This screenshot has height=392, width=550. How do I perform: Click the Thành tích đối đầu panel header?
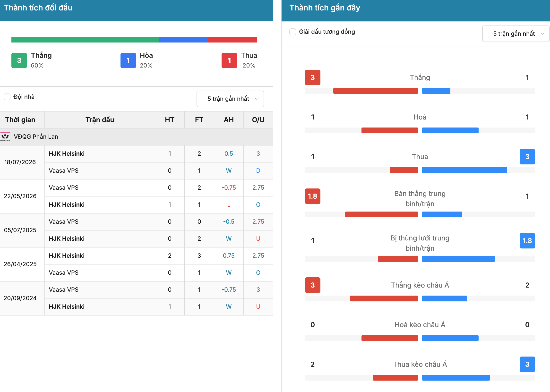click(136, 10)
